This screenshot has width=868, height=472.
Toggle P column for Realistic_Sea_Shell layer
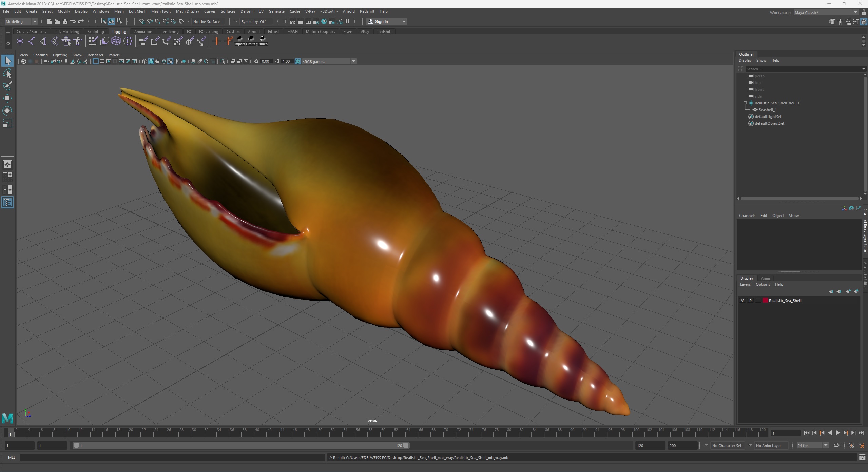click(750, 301)
